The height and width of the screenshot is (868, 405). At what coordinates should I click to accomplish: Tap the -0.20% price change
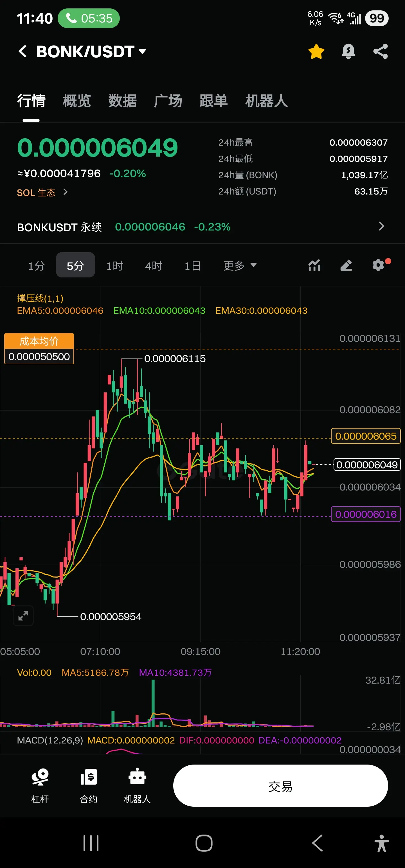click(x=127, y=173)
